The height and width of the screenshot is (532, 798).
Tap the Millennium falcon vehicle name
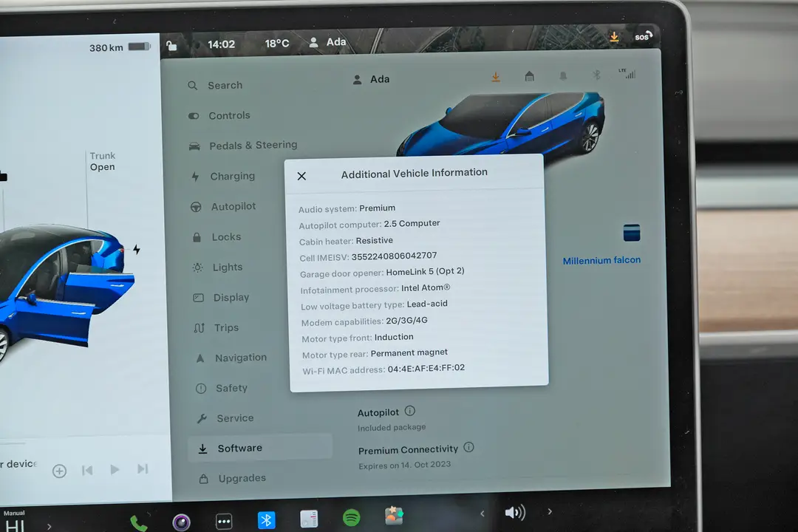(x=601, y=260)
